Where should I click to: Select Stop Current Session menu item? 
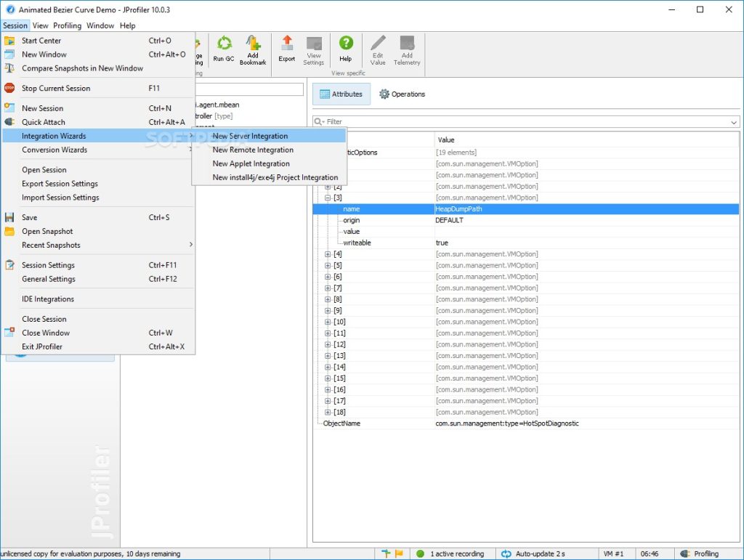point(56,89)
